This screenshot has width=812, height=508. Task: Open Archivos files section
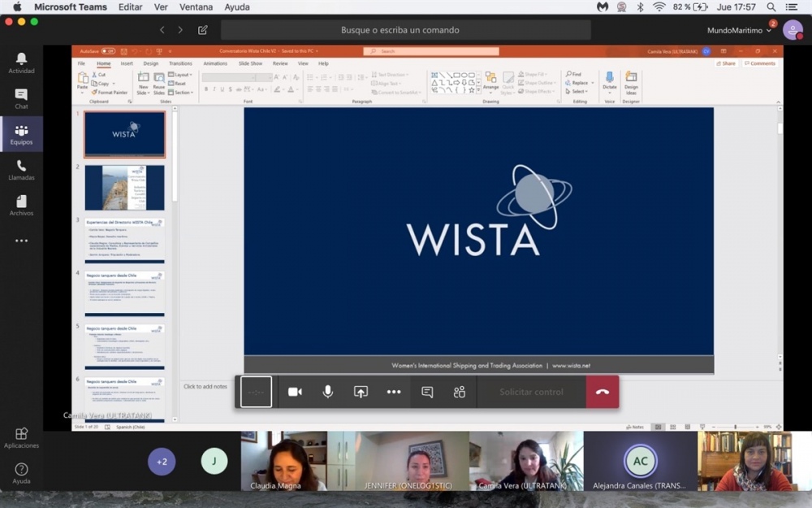[x=21, y=206]
